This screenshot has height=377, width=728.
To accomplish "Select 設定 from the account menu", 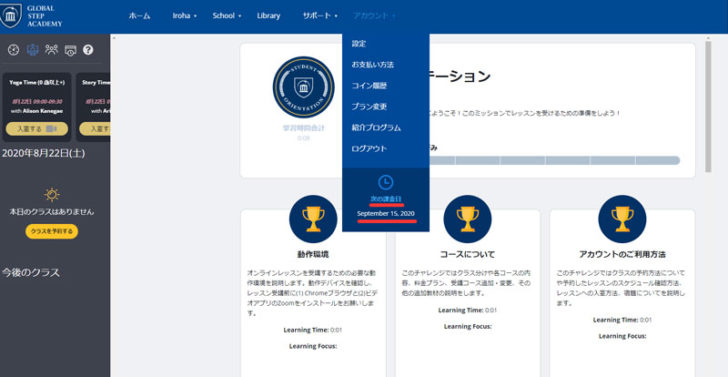I will click(x=359, y=44).
